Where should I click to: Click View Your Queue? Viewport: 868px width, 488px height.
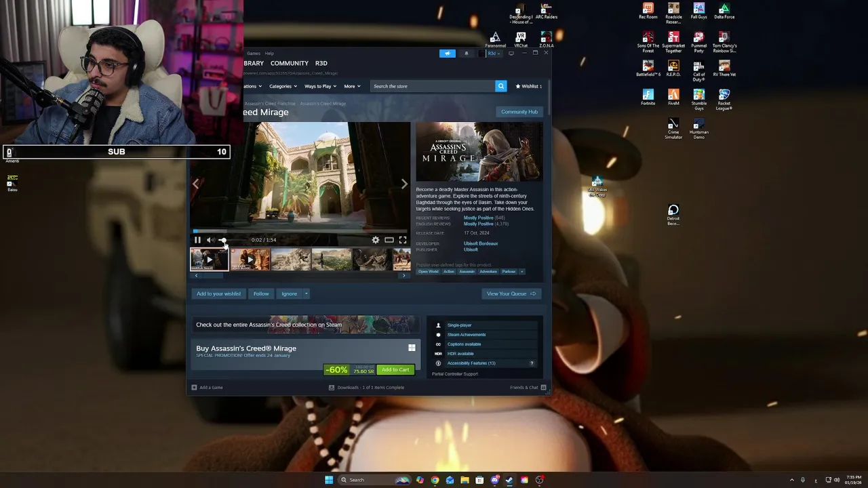pyautogui.click(x=511, y=293)
